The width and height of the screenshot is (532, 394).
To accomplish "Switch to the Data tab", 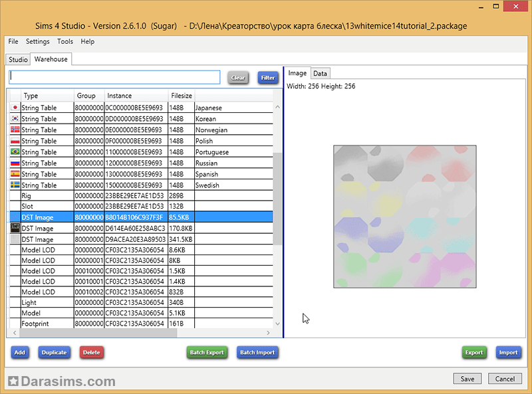I will click(320, 73).
